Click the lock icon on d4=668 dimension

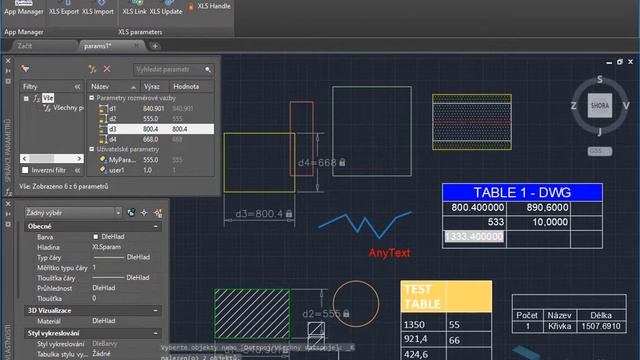tap(342, 162)
